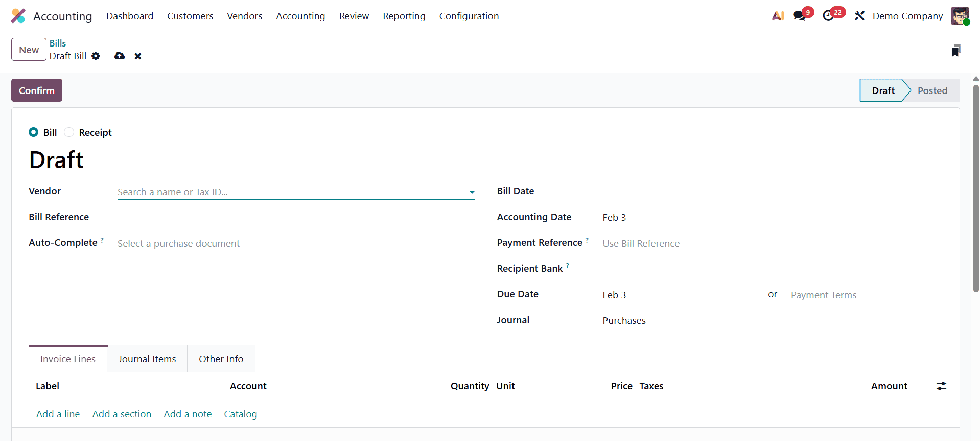Click the Price column header

(x=621, y=386)
